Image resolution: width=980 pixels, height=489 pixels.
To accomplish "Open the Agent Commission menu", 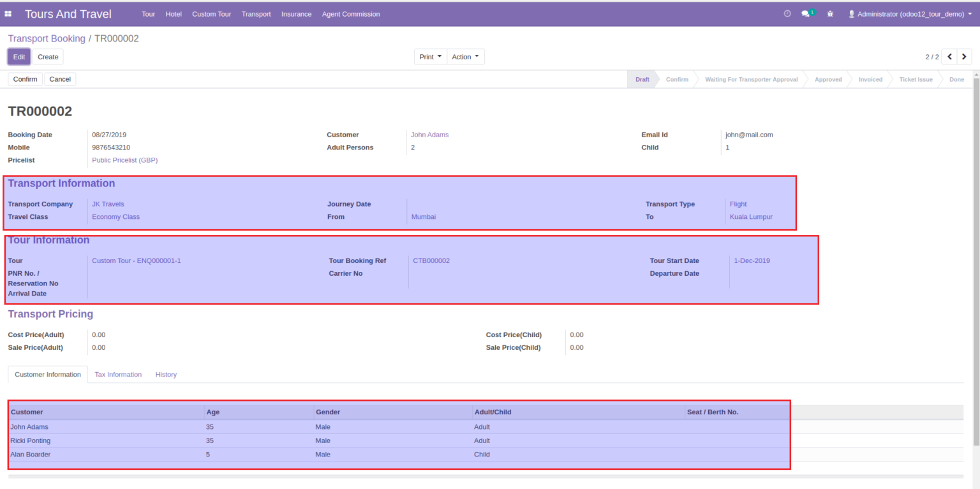I will [350, 13].
